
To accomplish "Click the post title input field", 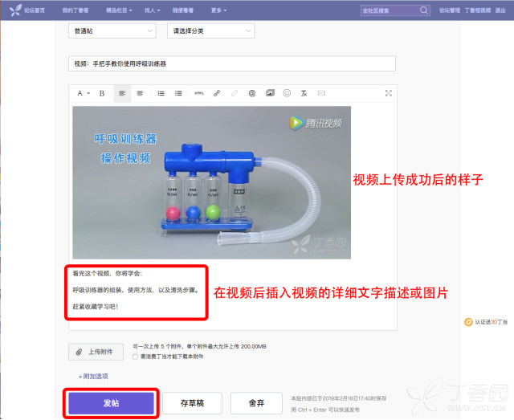I will tap(232, 63).
